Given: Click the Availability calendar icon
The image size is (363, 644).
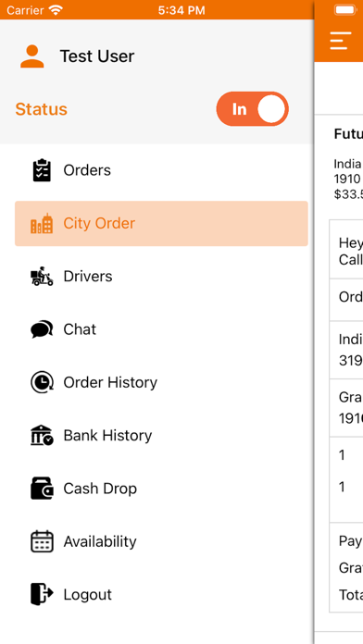Looking at the screenshot, I should 42,541.
